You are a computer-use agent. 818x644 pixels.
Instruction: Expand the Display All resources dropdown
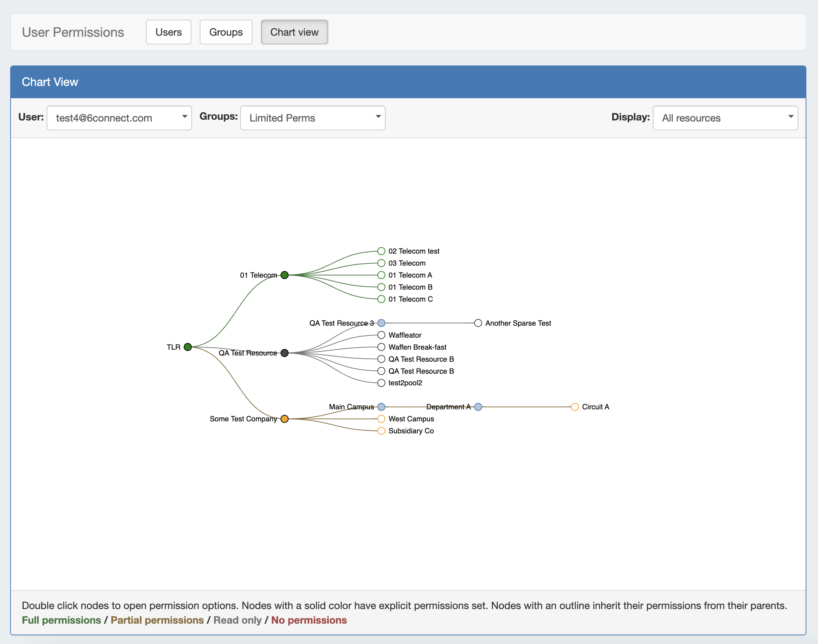(725, 118)
